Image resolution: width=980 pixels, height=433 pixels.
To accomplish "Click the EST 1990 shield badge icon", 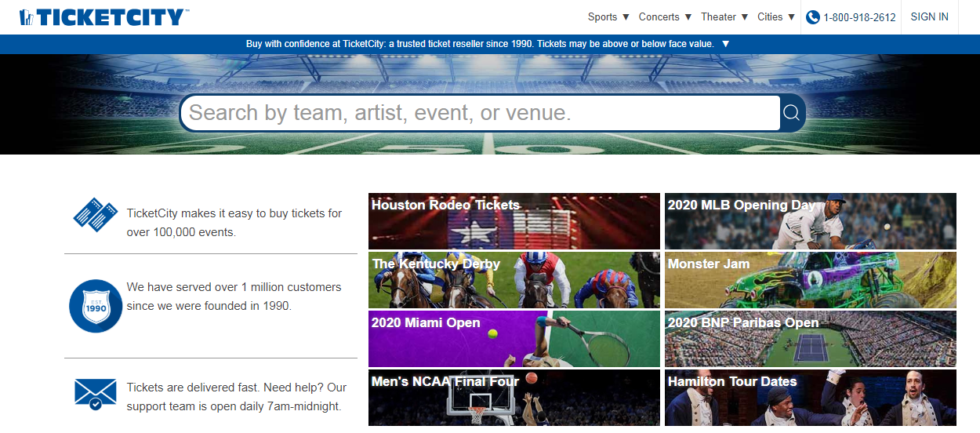I will pyautogui.click(x=95, y=305).
